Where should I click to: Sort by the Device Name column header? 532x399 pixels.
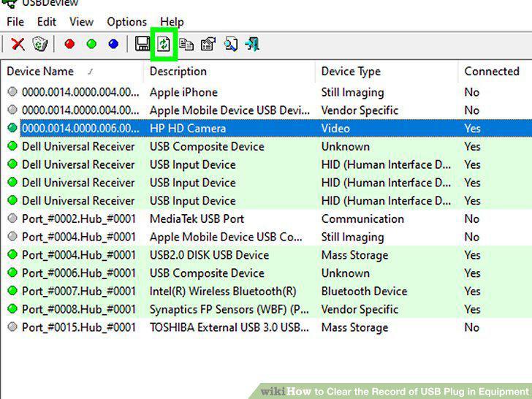click(40, 72)
